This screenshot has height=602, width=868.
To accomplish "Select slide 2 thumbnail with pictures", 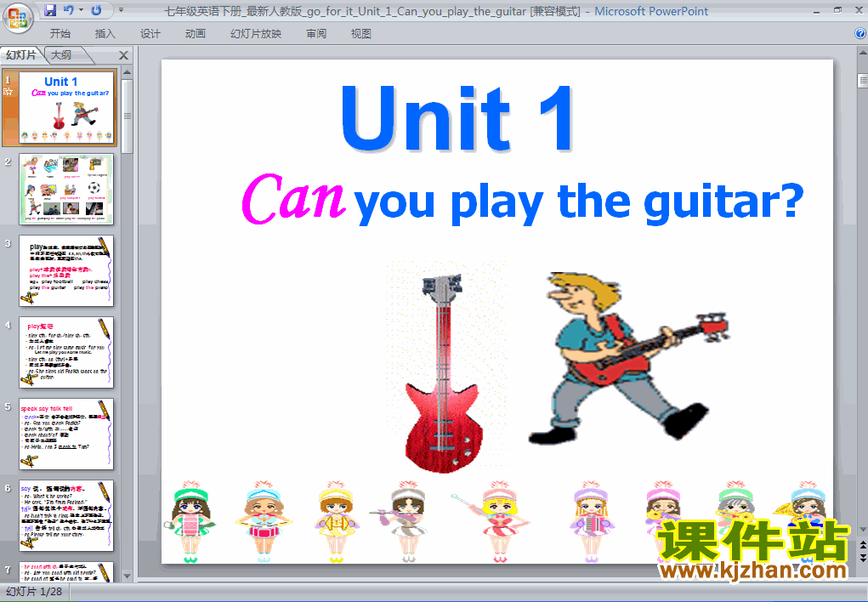I will click(66, 189).
